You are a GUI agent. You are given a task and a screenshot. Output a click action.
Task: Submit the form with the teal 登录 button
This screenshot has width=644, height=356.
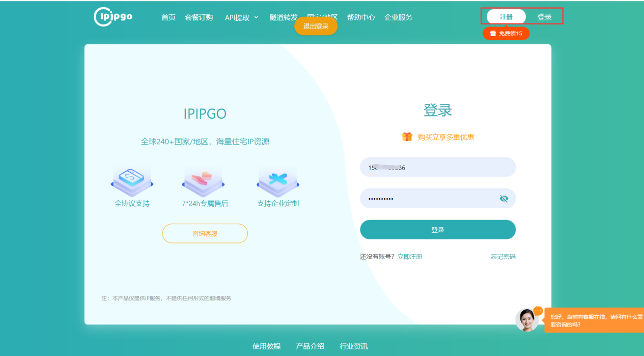point(438,230)
